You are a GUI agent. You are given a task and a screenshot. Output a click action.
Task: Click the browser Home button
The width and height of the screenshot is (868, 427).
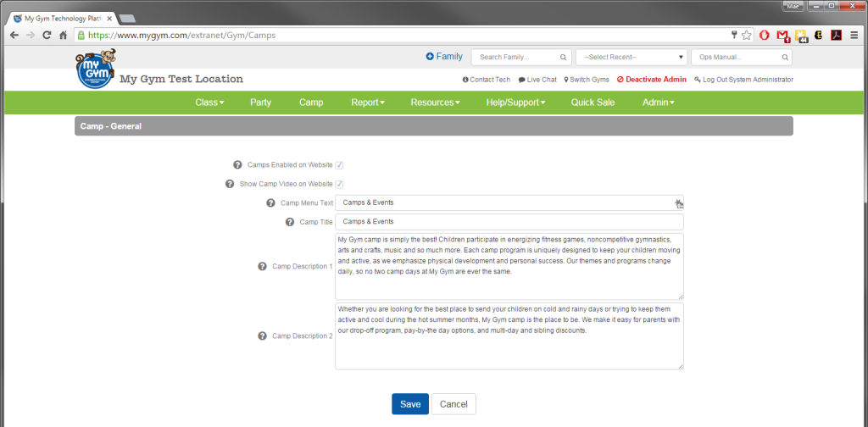pos(63,36)
